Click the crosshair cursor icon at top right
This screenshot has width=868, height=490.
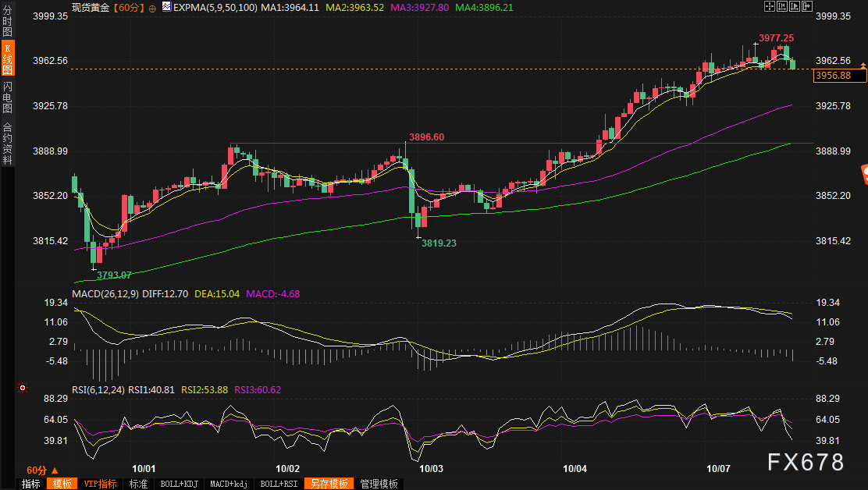770,6
